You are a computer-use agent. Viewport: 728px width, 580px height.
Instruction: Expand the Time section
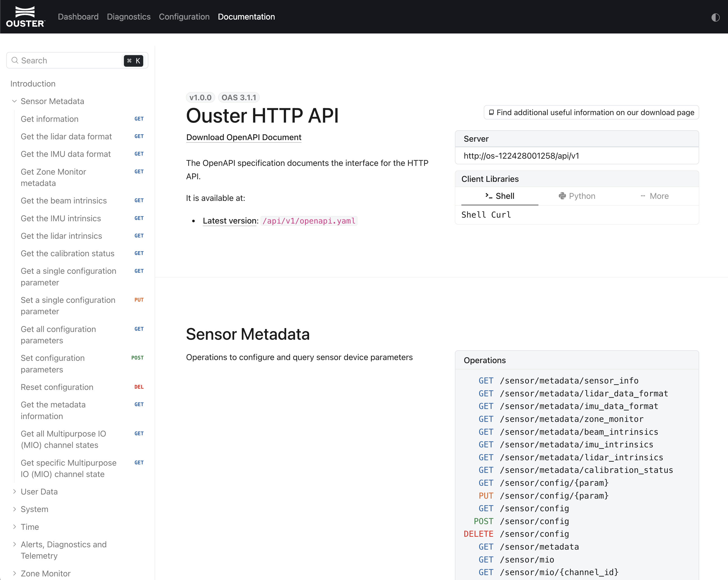[14, 527]
